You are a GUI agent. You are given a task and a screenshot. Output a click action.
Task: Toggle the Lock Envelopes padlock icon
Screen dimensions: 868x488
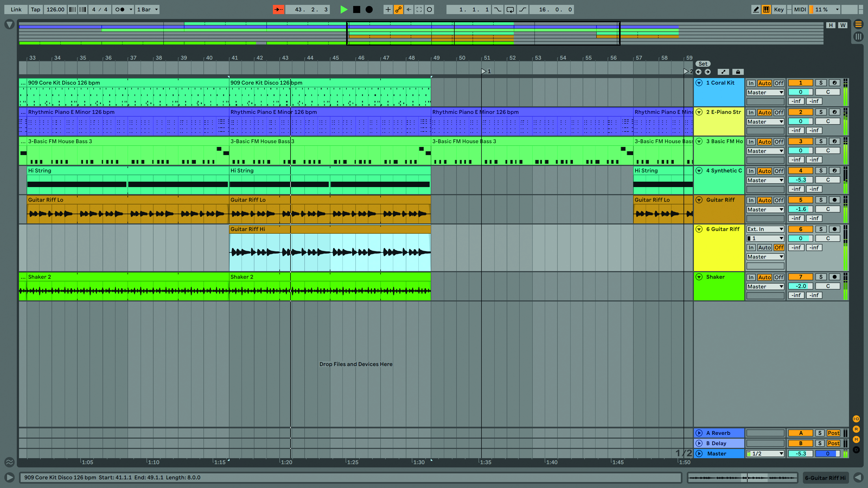pos(738,72)
